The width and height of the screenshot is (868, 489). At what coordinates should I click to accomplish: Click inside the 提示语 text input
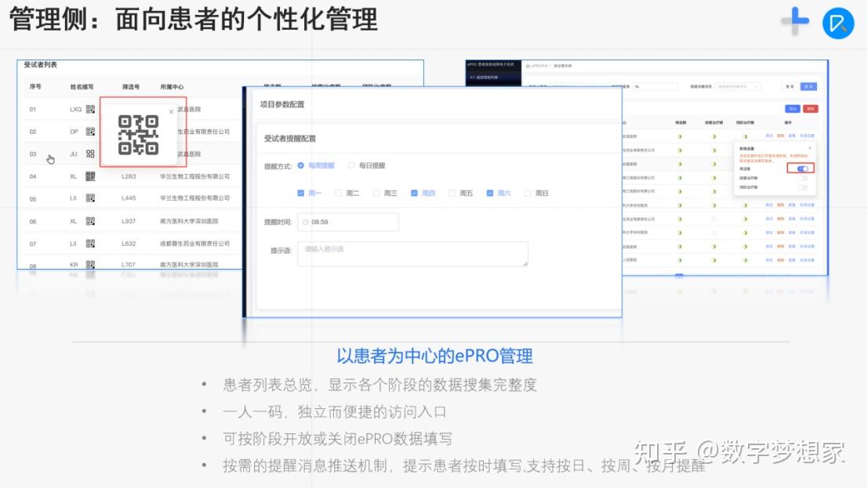pyautogui.click(x=412, y=252)
